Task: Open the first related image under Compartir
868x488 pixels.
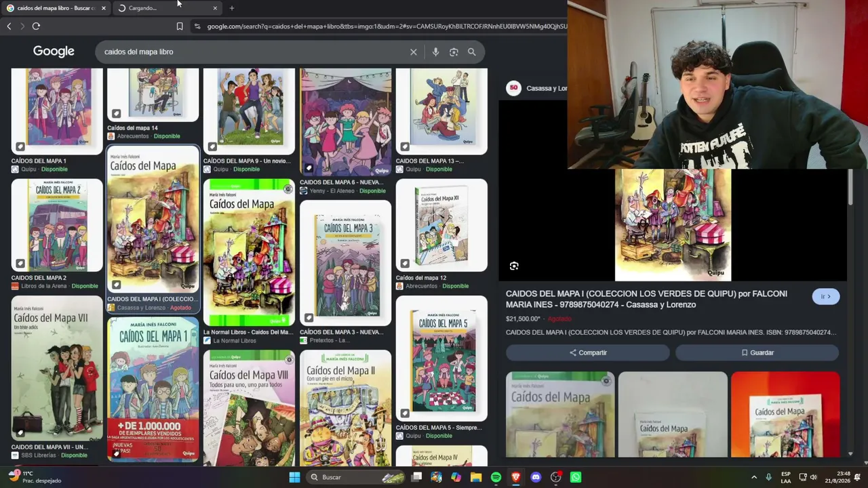Action: 560,414
